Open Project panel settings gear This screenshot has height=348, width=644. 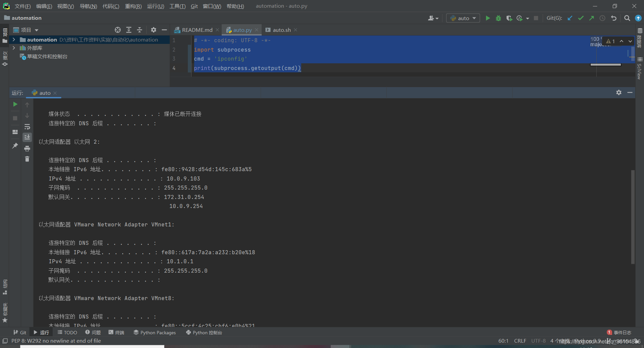[154, 30]
